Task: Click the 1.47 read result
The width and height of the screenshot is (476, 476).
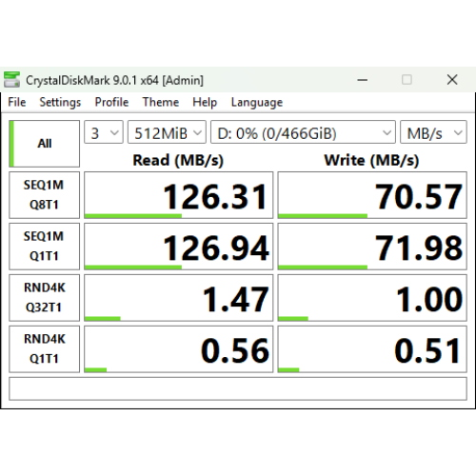Action: pos(178,298)
